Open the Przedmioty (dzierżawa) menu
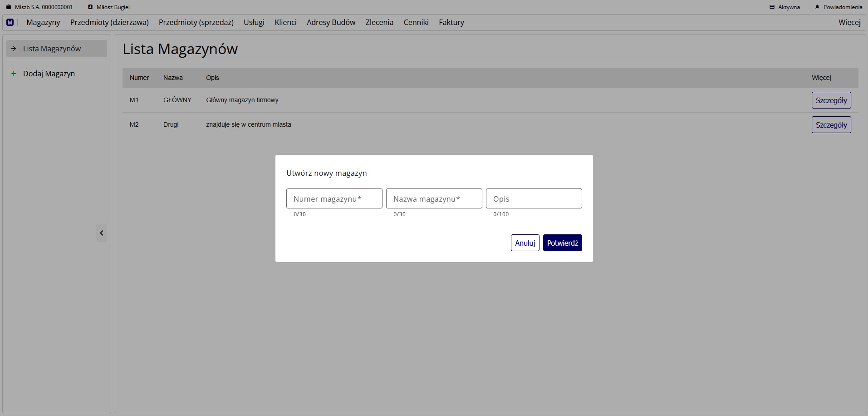 [109, 22]
